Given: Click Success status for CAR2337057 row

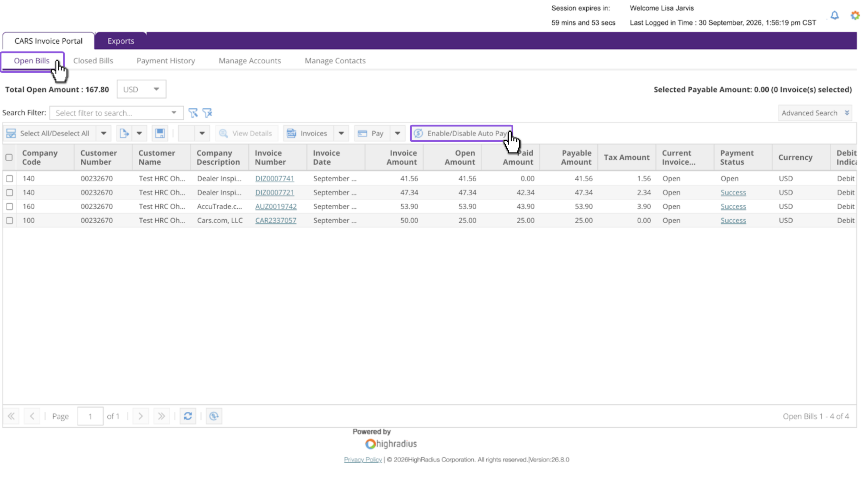Looking at the screenshot, I should tap(733, 220).
